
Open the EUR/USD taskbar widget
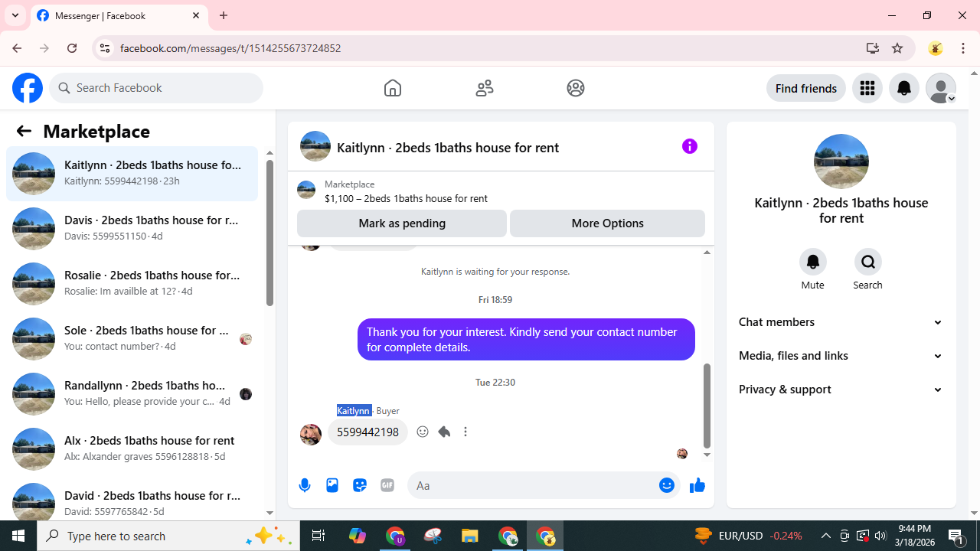[748, 536]
